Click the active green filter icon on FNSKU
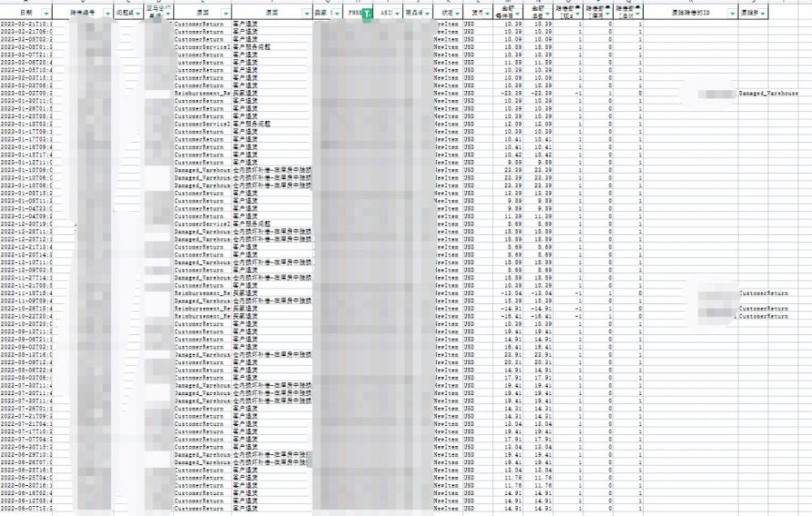The height and width of the screenshot is (516, 812). pyautogui.click(x=366, y=14)
